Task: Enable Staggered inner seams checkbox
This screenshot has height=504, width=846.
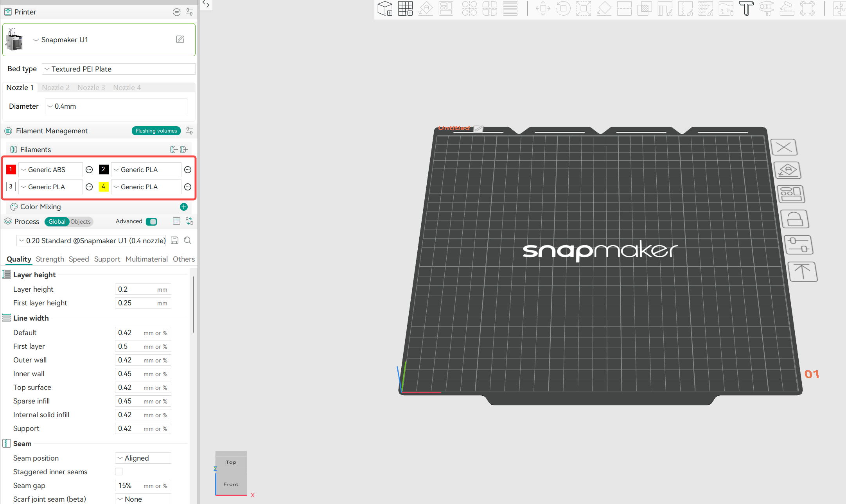Action: pos(119,472)
